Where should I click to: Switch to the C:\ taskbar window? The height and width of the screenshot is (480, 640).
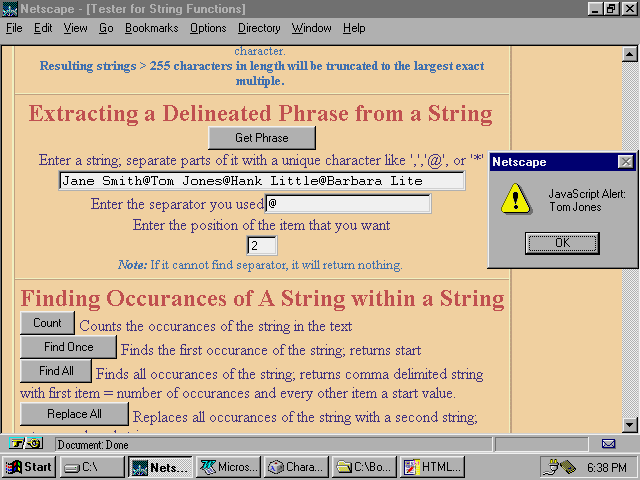[93, 467]
